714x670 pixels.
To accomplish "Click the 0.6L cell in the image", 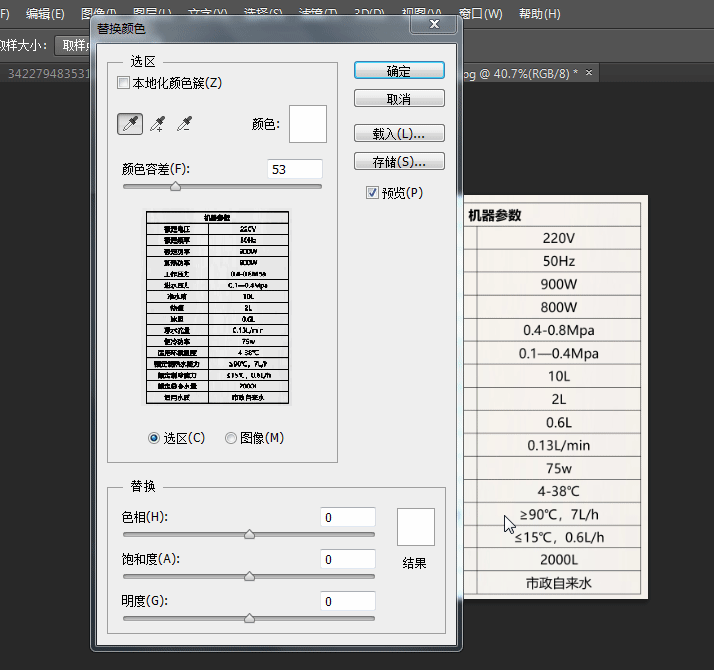I will [558, 422].
